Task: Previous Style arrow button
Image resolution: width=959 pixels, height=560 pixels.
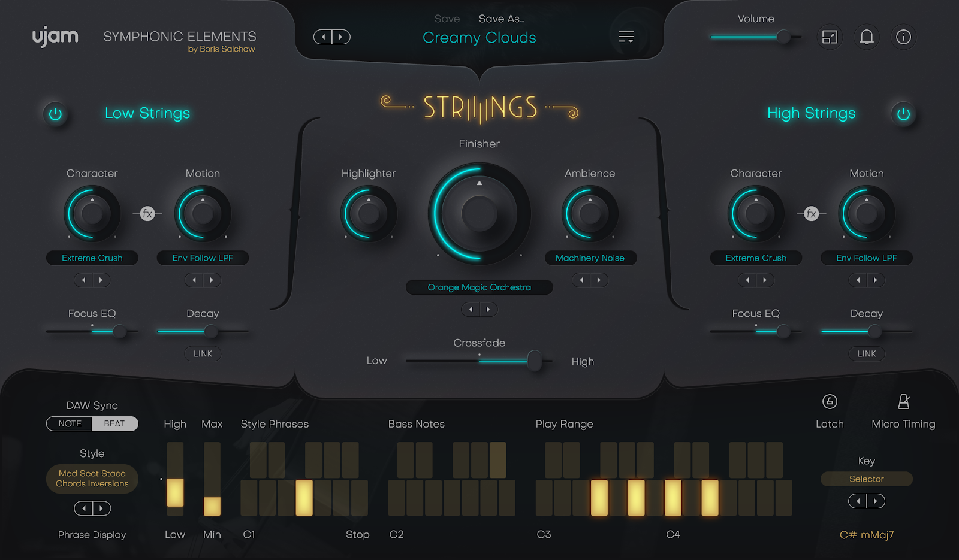Action: (x=83, y=508)
